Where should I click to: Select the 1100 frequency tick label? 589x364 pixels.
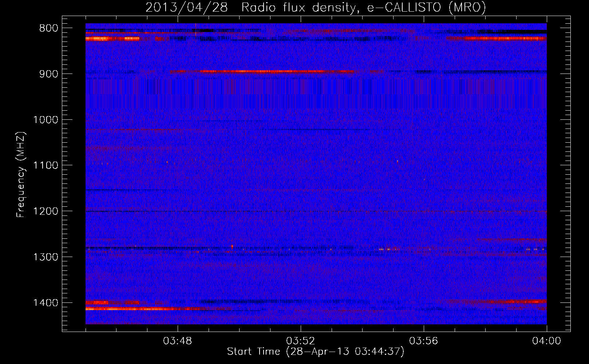(46, 166)
